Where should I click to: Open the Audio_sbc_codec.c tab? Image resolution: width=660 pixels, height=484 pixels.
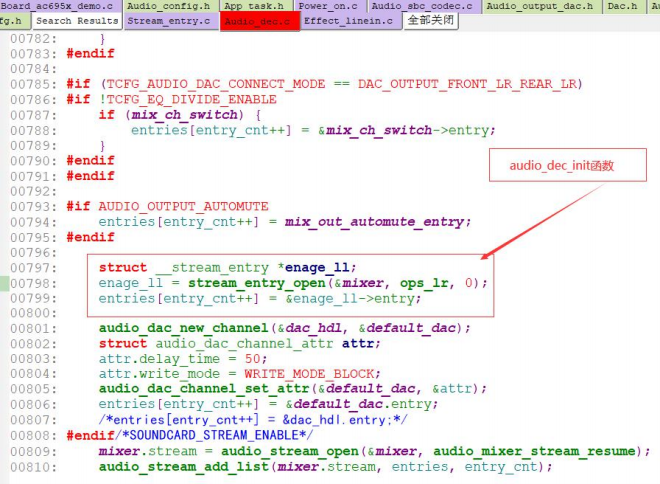(424, 6)
